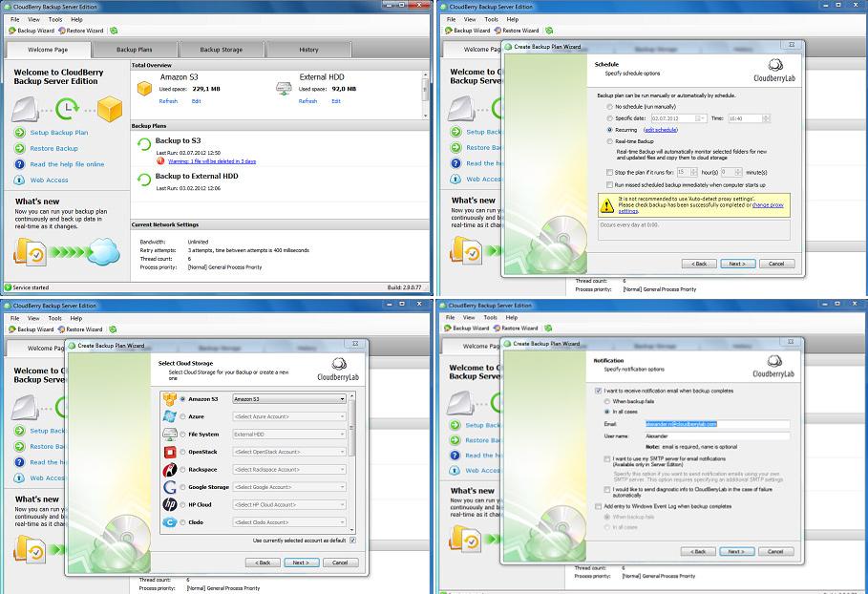Click the change proxy settings link
The height and width of the screenshot is (594, 868).
pos(767,207)
